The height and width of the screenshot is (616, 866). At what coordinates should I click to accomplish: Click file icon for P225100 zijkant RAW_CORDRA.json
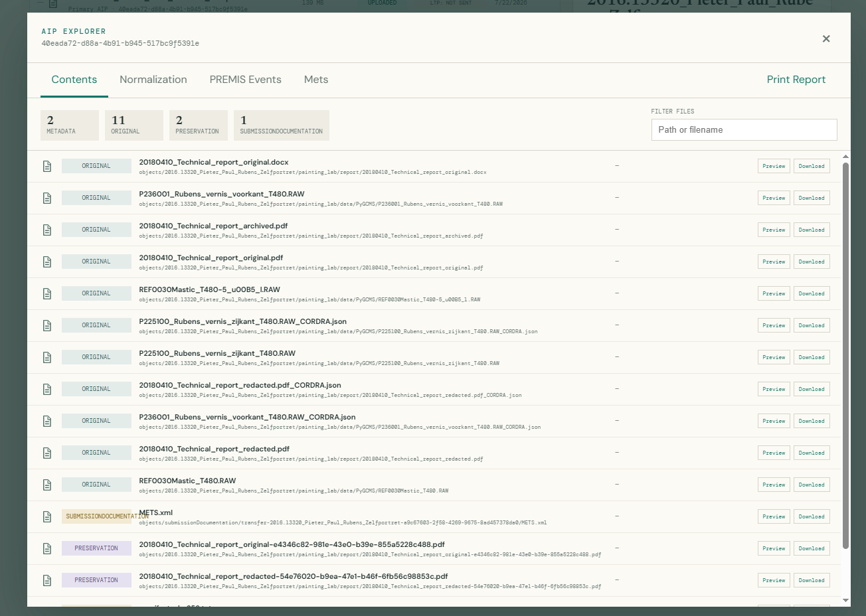point(47,325)
